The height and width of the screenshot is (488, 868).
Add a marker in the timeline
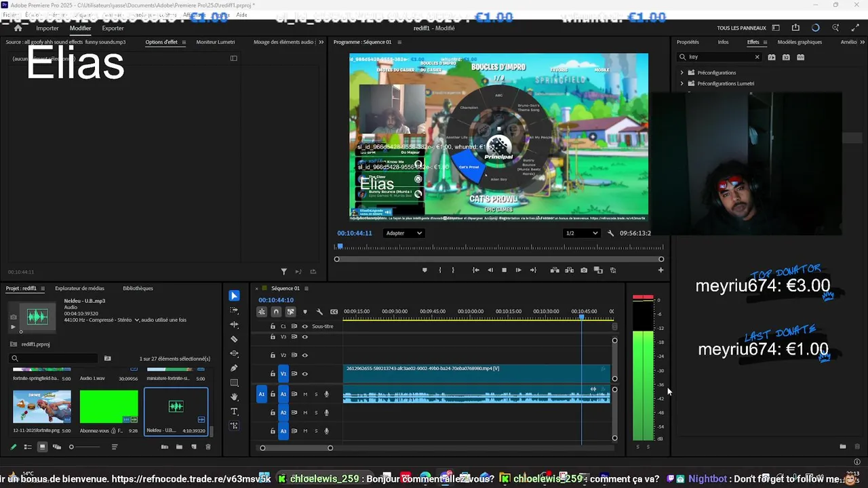coord(304,312)
